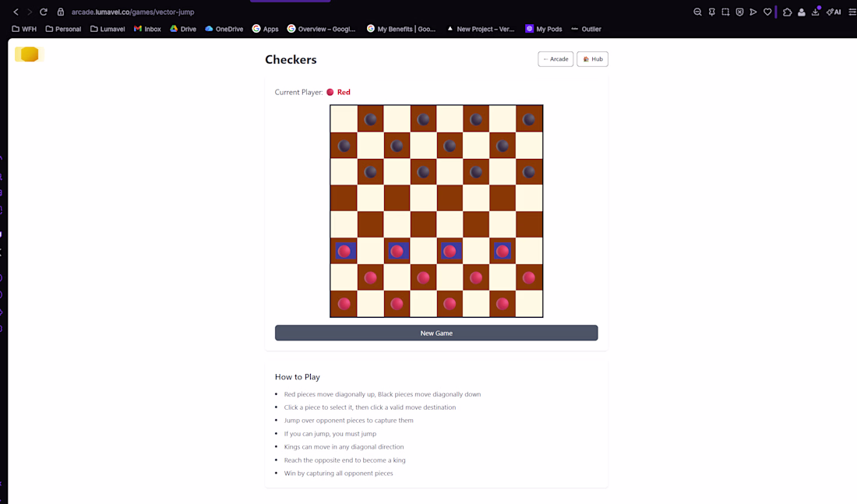Go to the Hub button

tap(592, 59)
